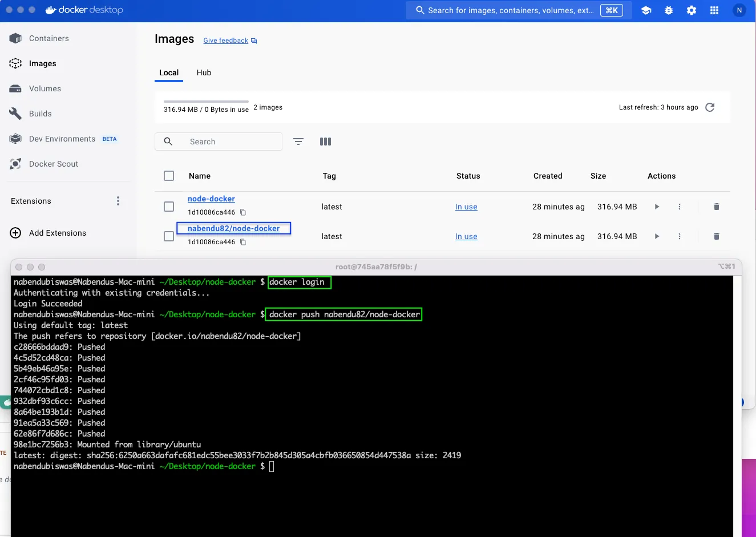756x537 pixels.
Task: Run the node-docker image
Action: [x=657, y=207]
